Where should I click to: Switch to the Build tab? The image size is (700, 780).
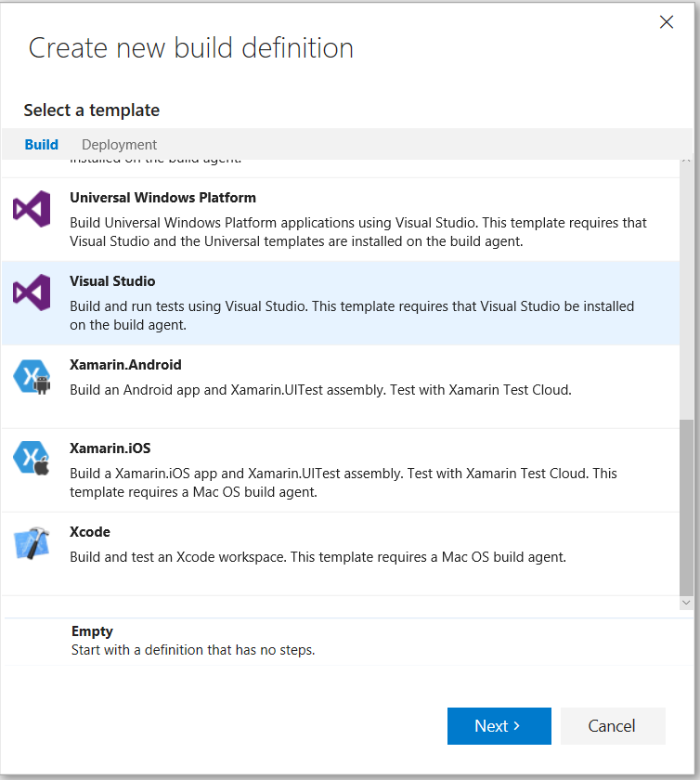pos(42,145)
